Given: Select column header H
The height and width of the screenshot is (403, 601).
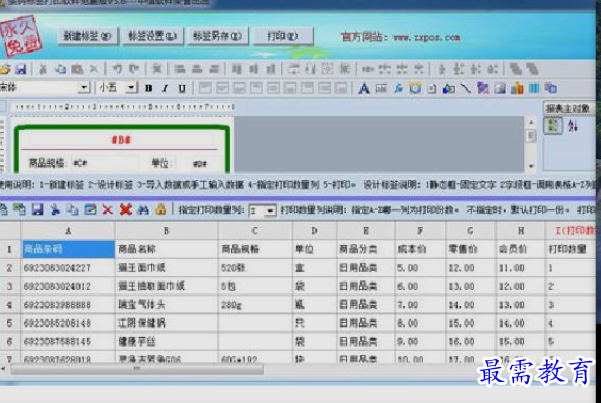Looking at the screenshot, I should 521,231.
